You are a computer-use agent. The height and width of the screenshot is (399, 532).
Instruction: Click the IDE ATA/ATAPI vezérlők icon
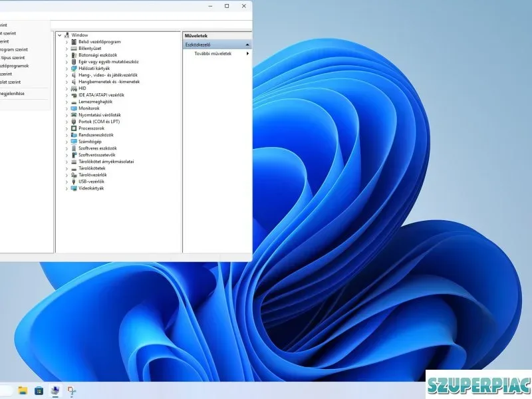pyautogui.click(x=74, y=95)
